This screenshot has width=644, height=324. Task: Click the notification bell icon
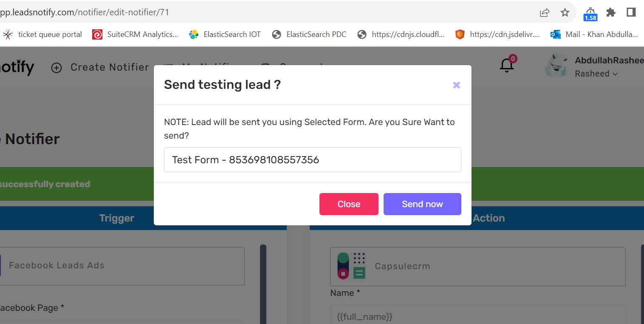[x=507, y=65]
